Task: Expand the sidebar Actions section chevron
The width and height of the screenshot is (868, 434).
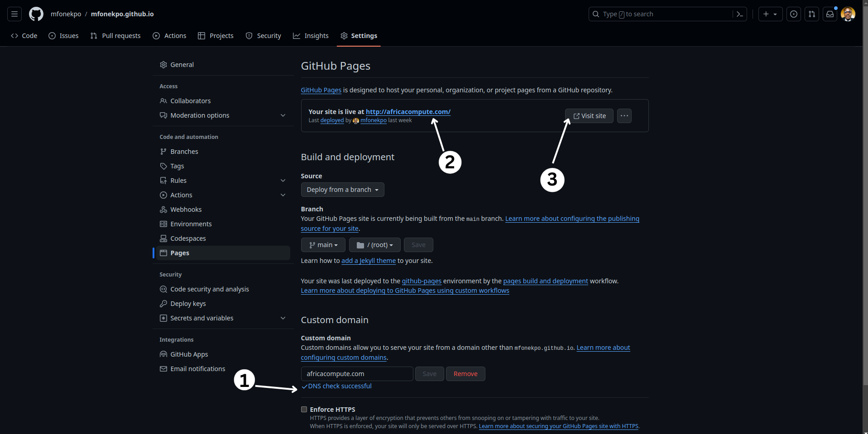Action: (283, 195)
